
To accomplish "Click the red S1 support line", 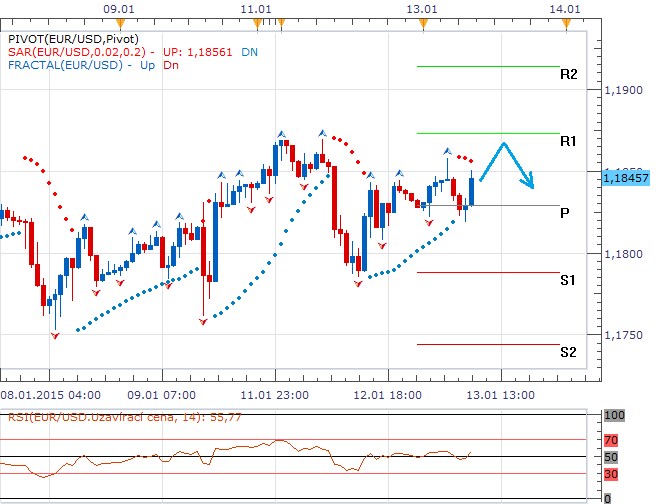I will pos(487,272).
